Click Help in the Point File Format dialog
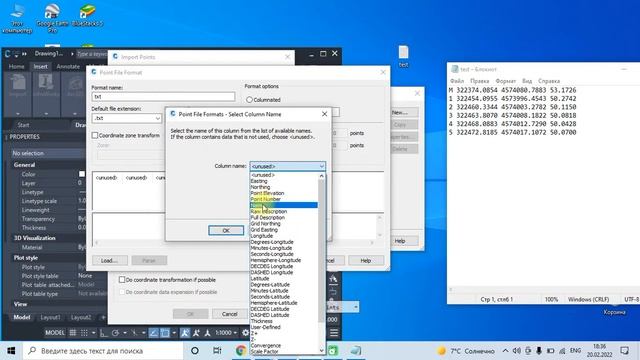Image resolution: width=640 pixels, height=360 pixels. coord(366,260)
